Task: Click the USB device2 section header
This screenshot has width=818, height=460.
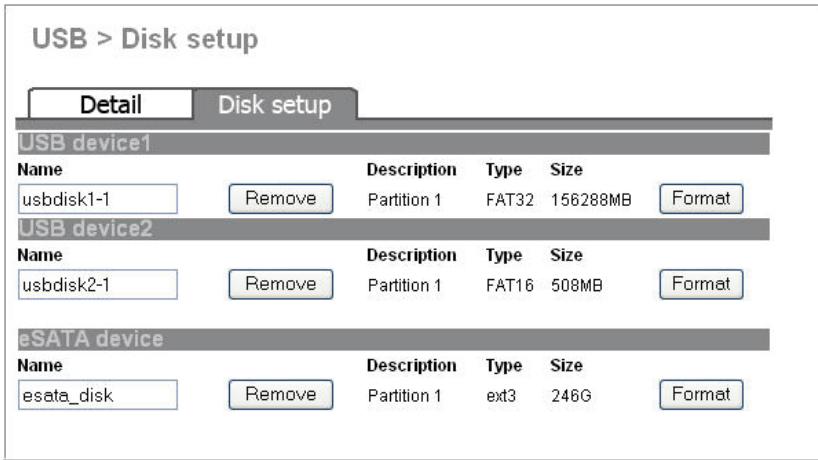Action: [x=393, y=229]
